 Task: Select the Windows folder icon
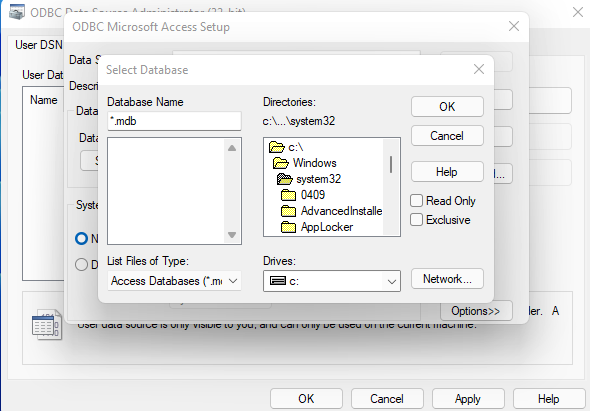(281, 163)
